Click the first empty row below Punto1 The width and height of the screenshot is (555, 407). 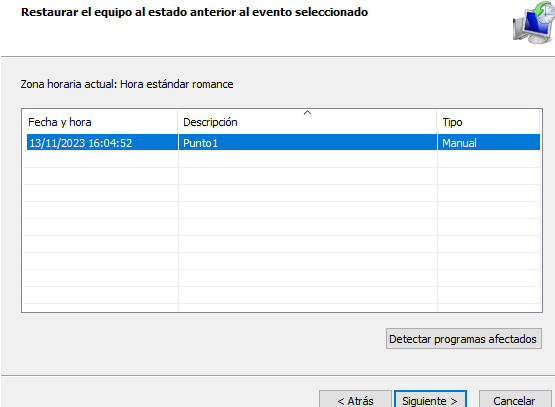(281, 159)
